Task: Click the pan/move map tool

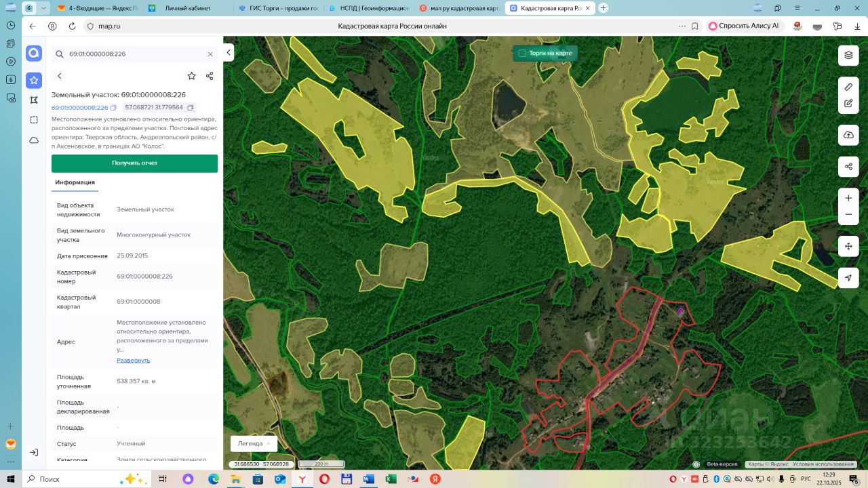Action: pyautogui.click(x=848, y=246)
